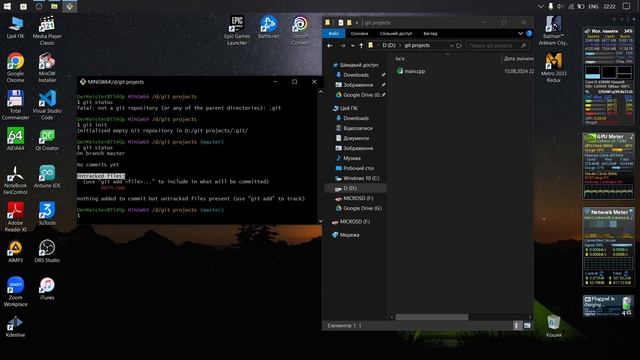Open the Windows Start button
Viewport: 640px width, 360px height.
point(7,6)
